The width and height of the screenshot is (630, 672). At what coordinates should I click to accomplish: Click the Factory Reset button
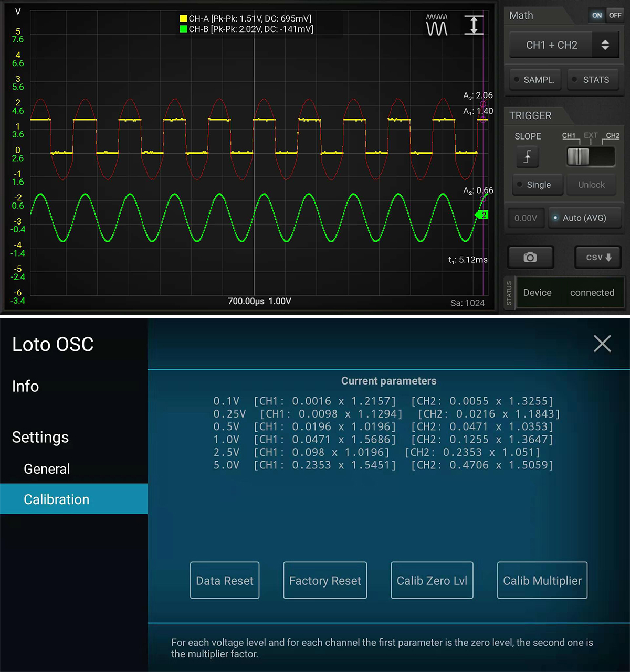coord(325,580)
